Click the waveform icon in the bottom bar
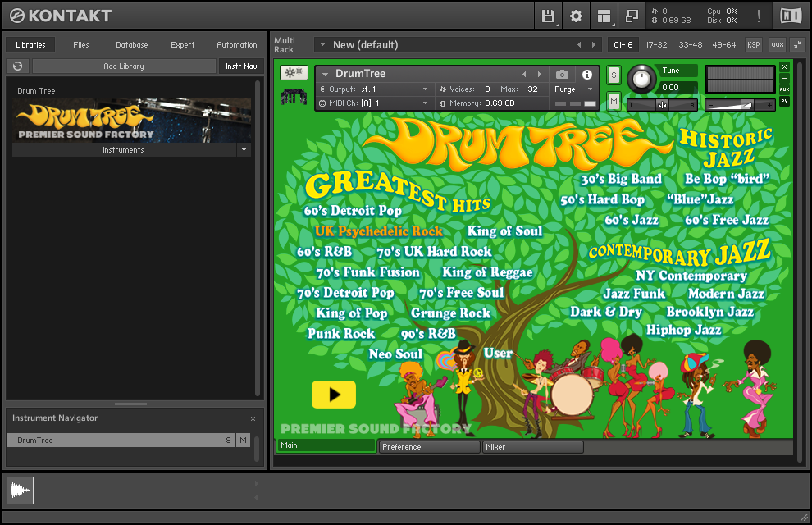812x525 pixels. coord(21,491)
